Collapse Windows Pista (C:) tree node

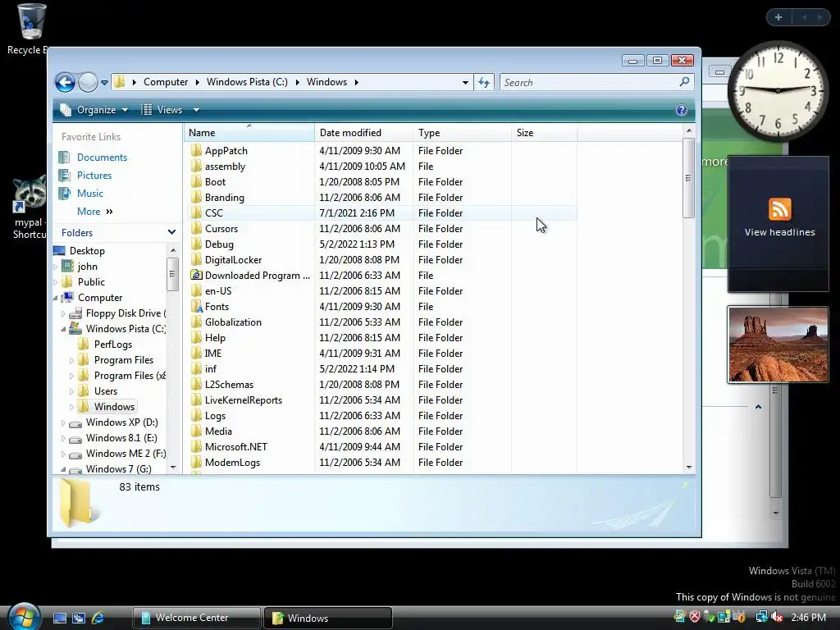point(63,329)
